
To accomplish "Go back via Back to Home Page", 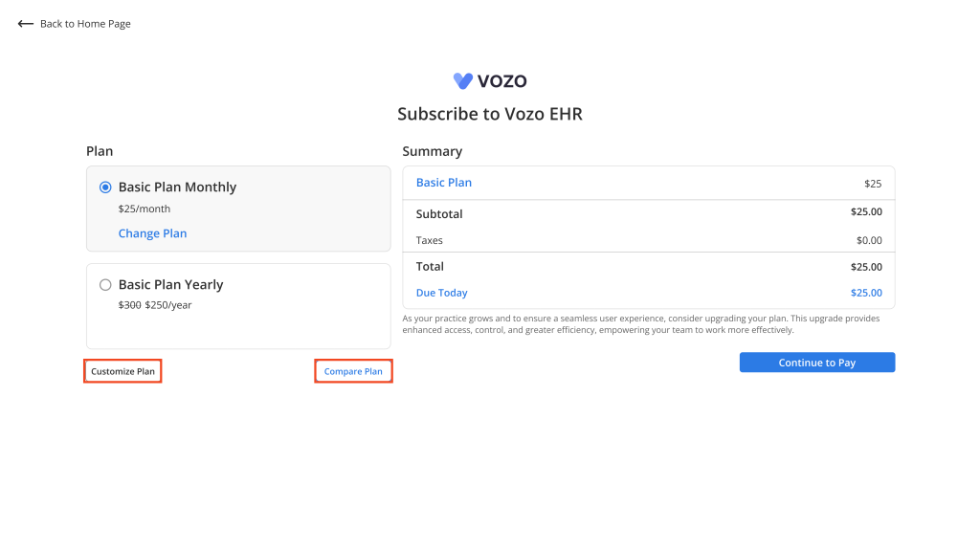I will (85, 24).
